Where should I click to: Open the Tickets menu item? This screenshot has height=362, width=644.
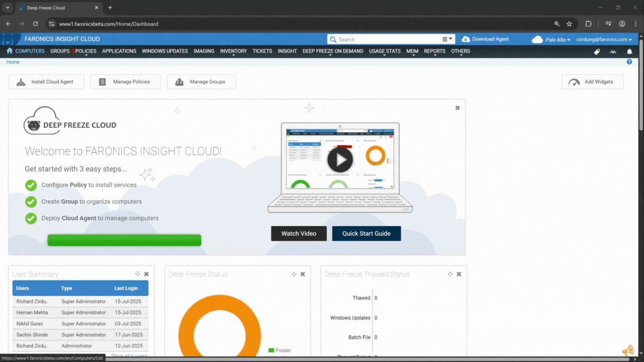(x=262, y=51)
